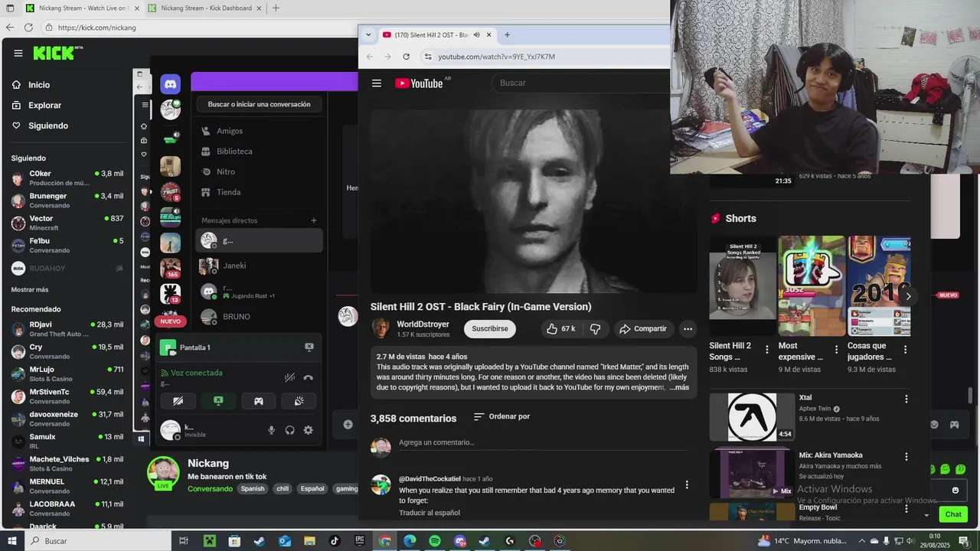This screenshot has height=551, width=980.
Task: Open Tienda in Discord
Action: click(259, 192)
